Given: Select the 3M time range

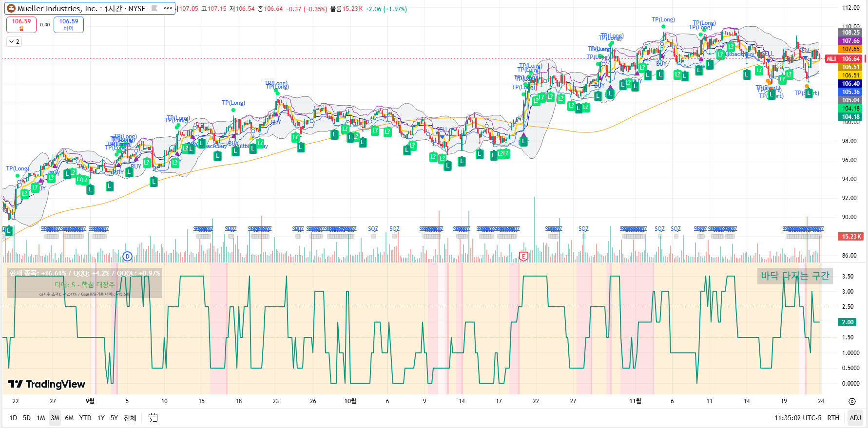Looking at the screenshot, I should tap(55, 418).
